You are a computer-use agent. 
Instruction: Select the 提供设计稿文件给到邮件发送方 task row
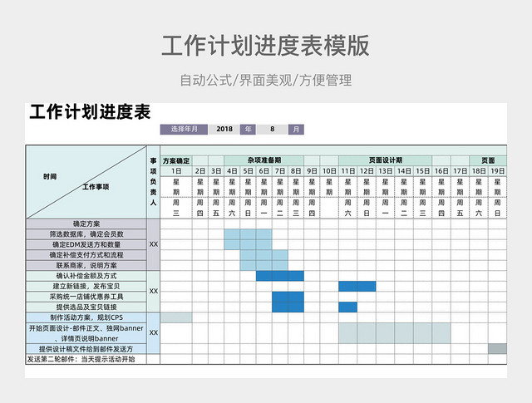pyautogui.click(x=86, y=349)
